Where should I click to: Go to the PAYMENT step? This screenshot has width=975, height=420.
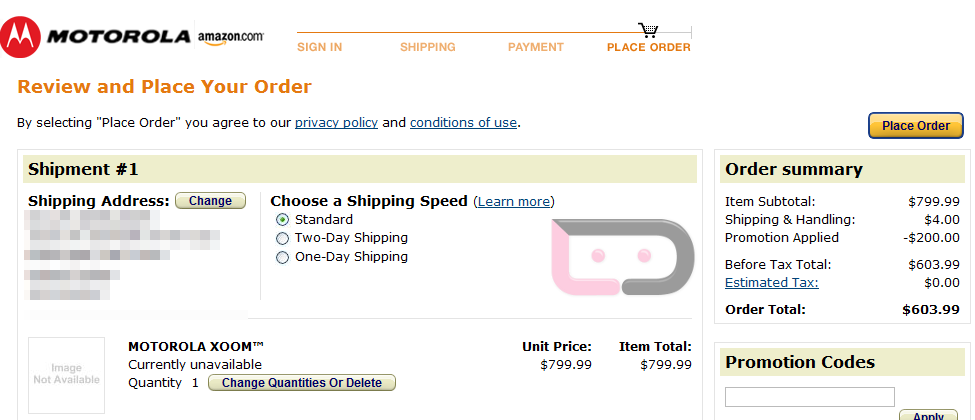[x=536, y=47]
